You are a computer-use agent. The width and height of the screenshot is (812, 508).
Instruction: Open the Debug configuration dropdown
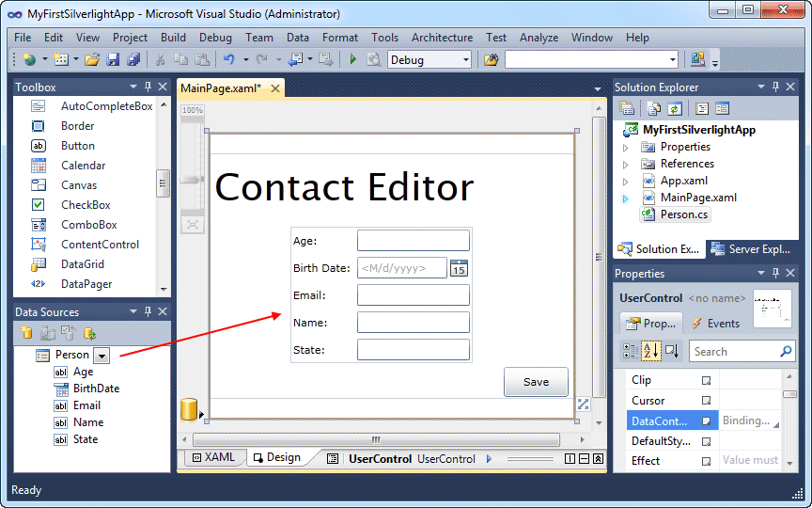(465, 60)
